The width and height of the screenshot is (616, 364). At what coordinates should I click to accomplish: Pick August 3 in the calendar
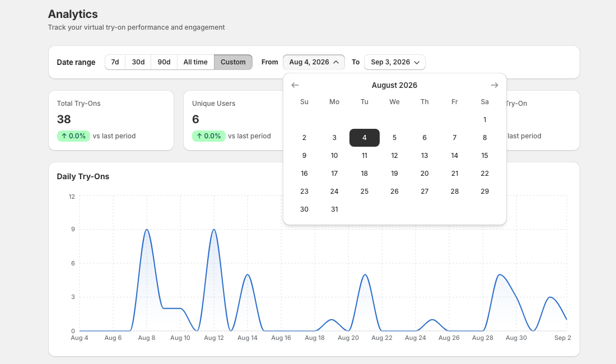(x=334, y=138)
